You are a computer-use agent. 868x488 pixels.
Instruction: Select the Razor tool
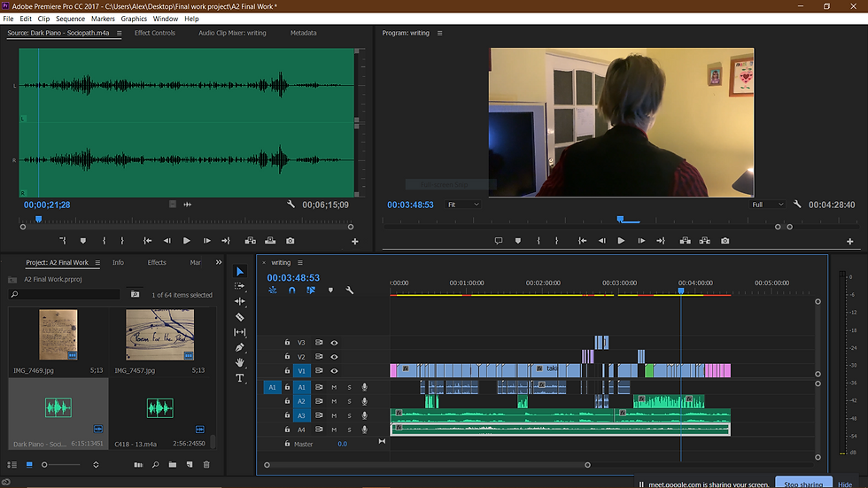coord(240,317)
